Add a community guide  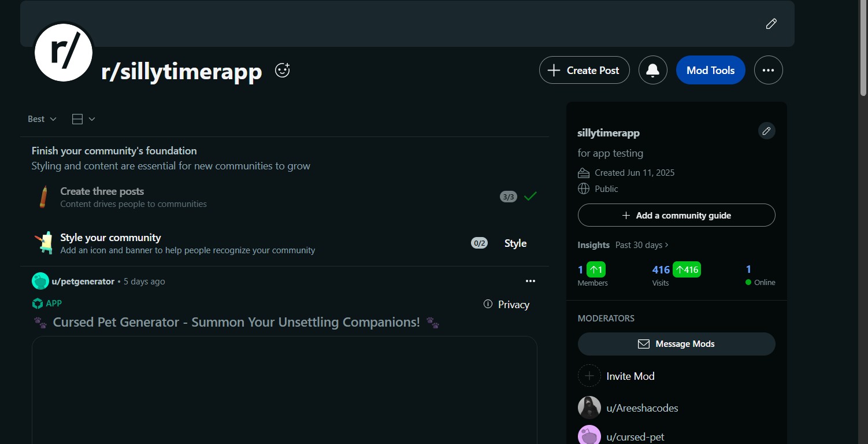tap(677, 215)
